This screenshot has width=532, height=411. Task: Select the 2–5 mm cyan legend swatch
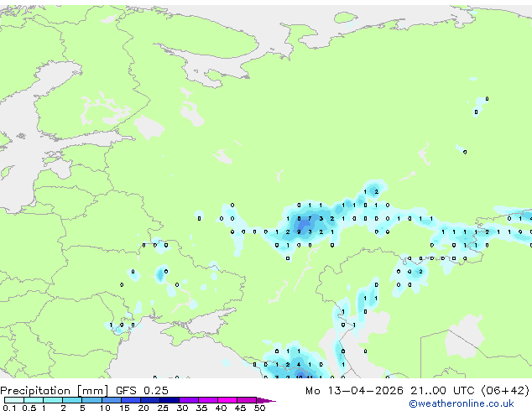click(x=72, y=400)
